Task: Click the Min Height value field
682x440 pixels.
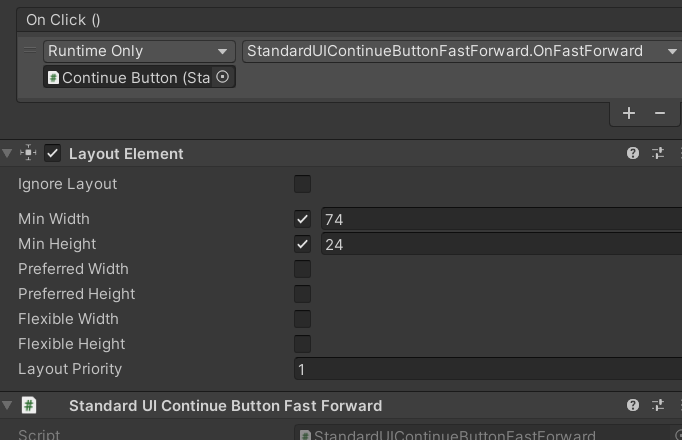Action: (501, 244)
